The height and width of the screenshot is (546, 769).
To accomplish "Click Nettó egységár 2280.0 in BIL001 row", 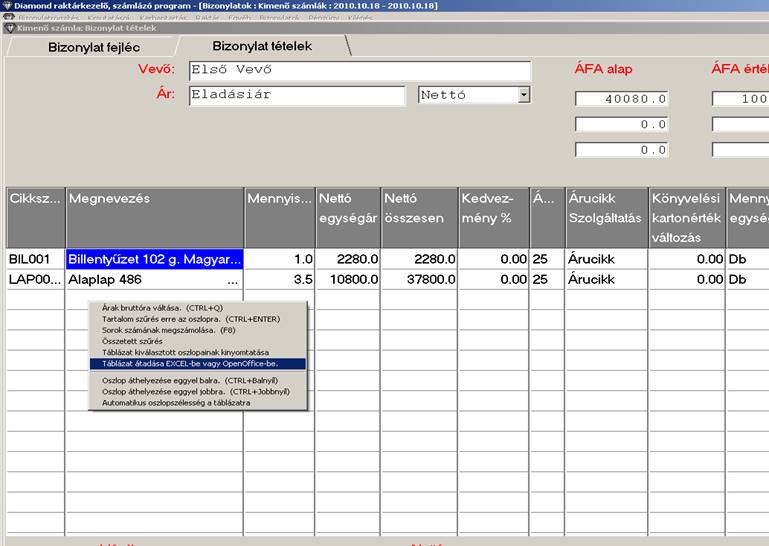I will point(348,259).
